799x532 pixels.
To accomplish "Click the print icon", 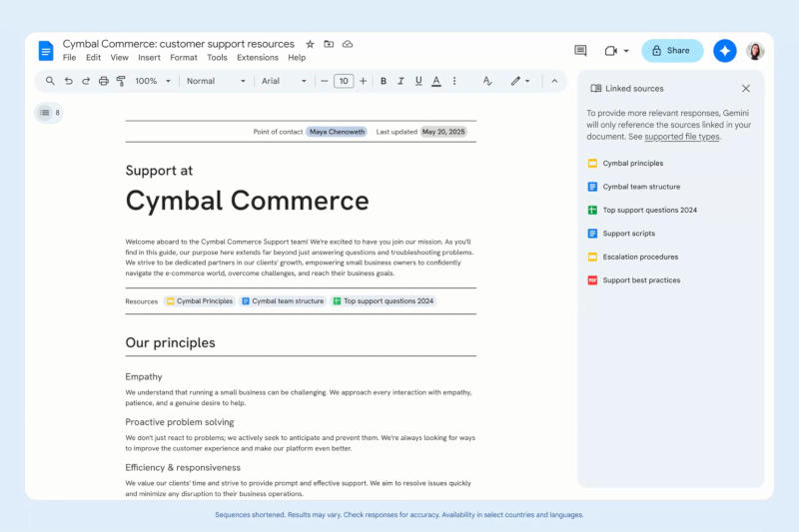I will click(104, 81).
